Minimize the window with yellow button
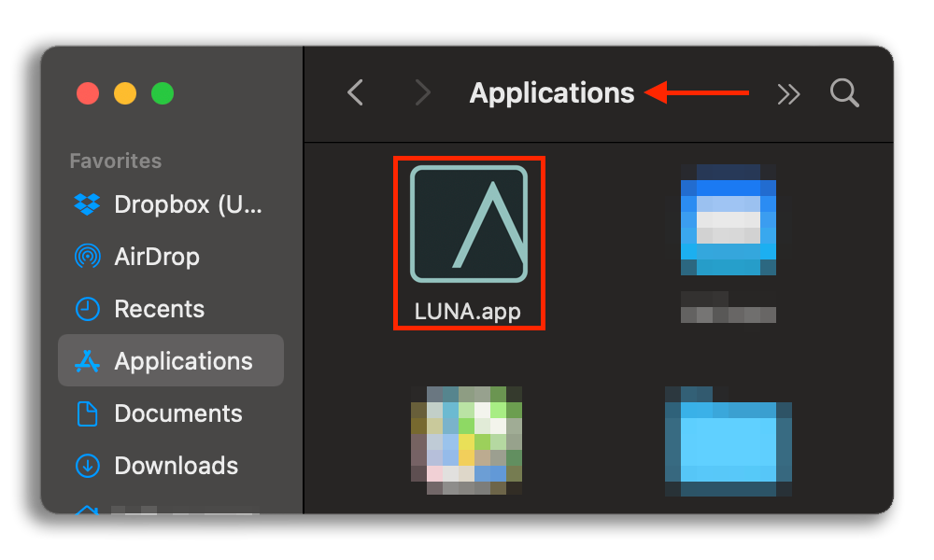 [125, 93]
